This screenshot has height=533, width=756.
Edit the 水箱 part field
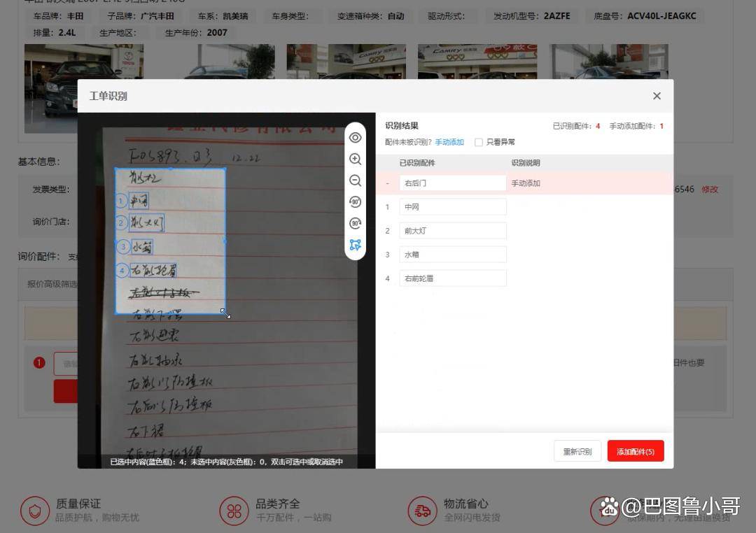(453, 255)
